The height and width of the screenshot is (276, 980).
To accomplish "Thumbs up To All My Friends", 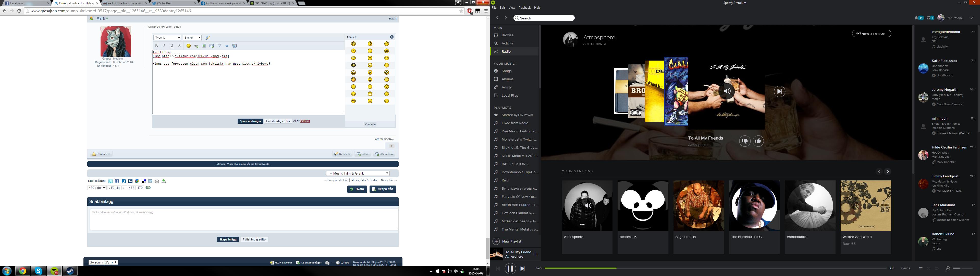I will 758,141.
